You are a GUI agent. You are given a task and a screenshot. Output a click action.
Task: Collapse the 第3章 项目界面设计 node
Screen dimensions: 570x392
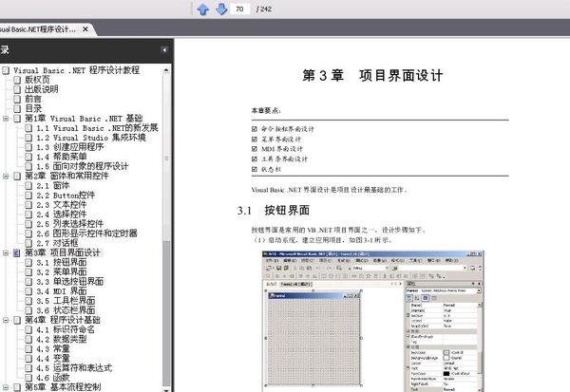6,252
